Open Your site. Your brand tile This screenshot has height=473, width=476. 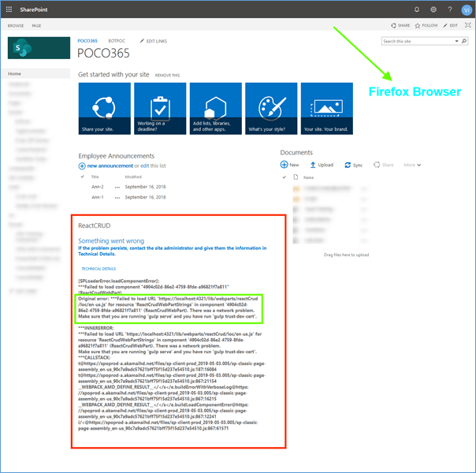(326, 108)
